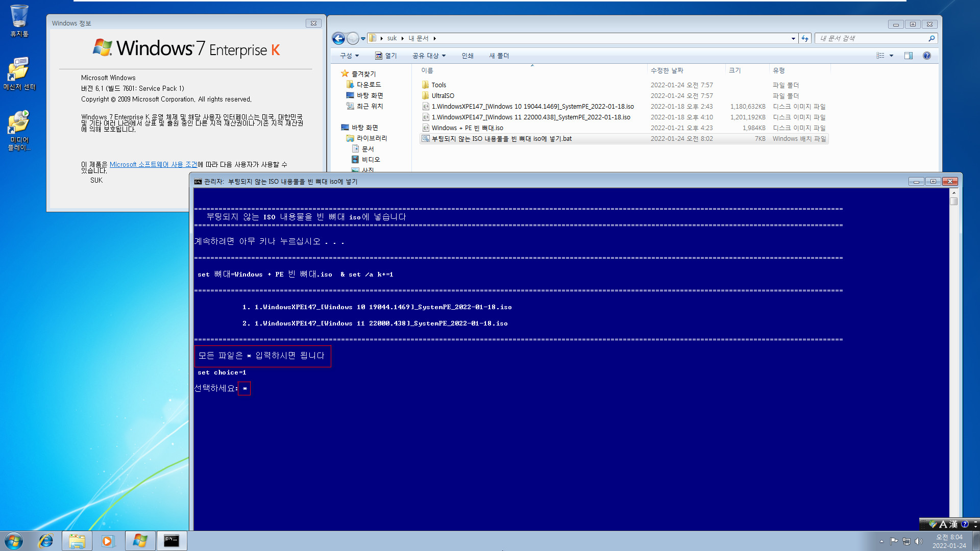Select 문서 library in navigation tree
980x551 pixels.
click(x=363, y=149)
